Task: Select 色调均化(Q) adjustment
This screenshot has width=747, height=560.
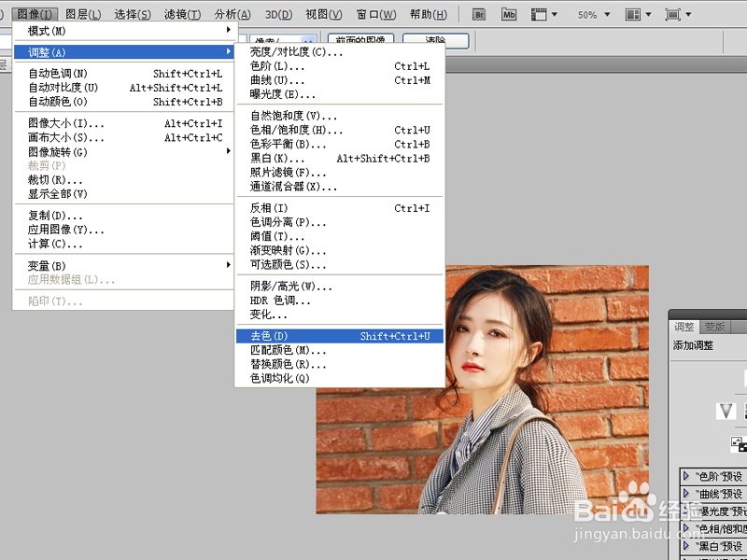Action: [340, 379]
